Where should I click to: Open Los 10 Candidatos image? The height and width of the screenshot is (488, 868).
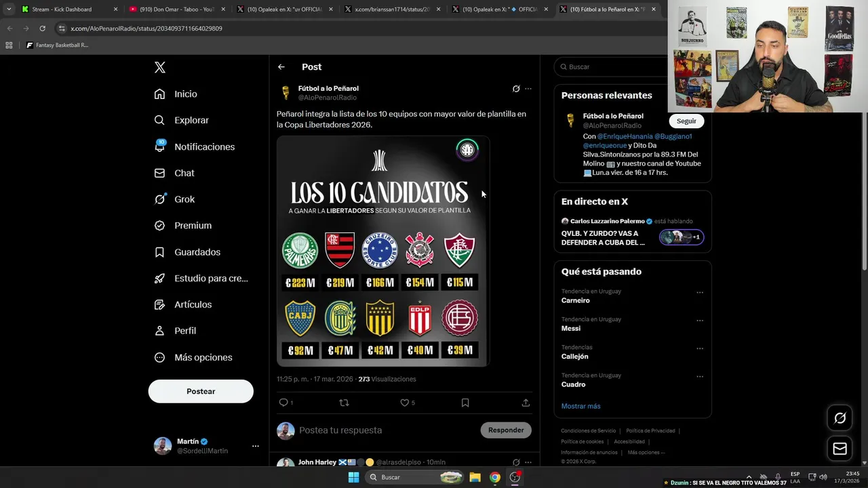click(x=383, y=251)
